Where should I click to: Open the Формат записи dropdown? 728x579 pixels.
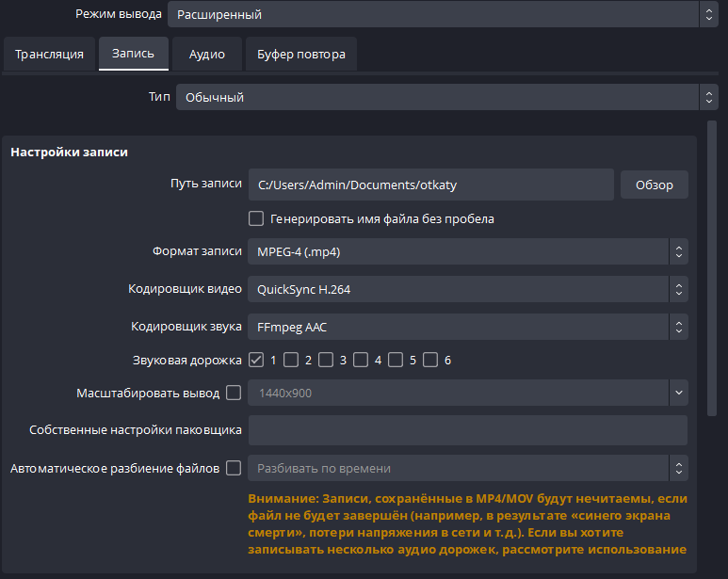click(x=467, y=251)
